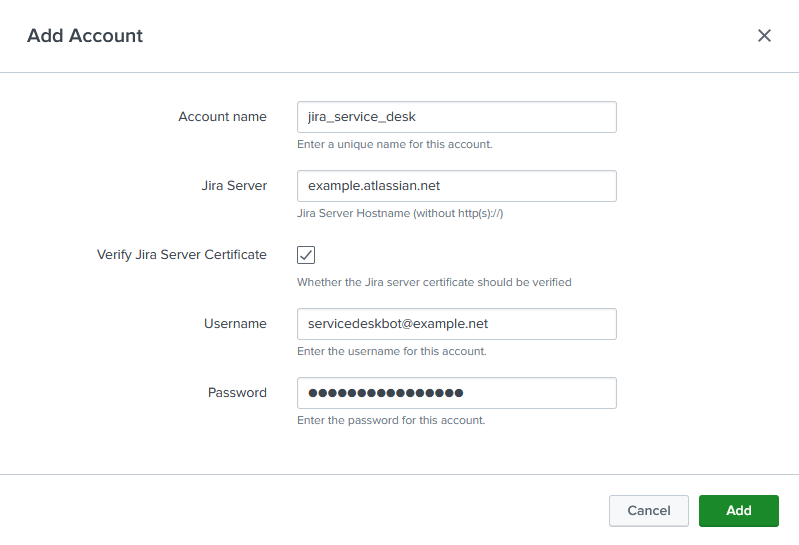Click 'Verify Jira Server Certificate' label
This screenshot has width=799, height=545.
coord(181,255)
